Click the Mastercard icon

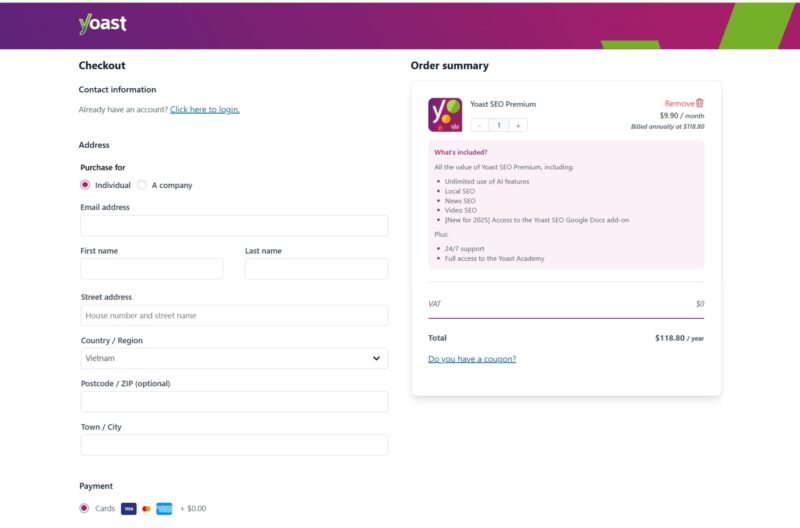(x=146, y=508)
